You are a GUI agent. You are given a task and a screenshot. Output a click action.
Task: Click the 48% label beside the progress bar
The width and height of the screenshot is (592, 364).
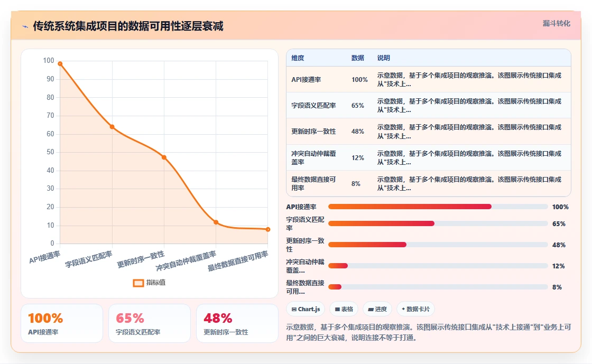pyautogui.click(x=558, y=245)
